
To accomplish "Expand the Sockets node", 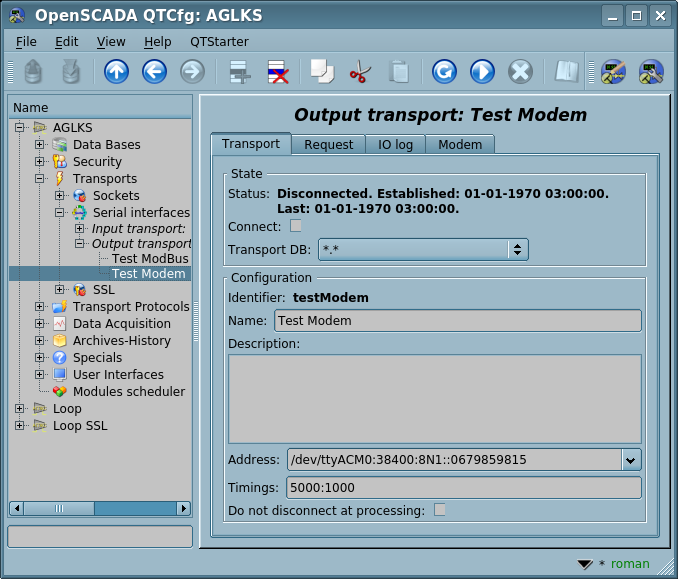I will (x=60, y=195).
